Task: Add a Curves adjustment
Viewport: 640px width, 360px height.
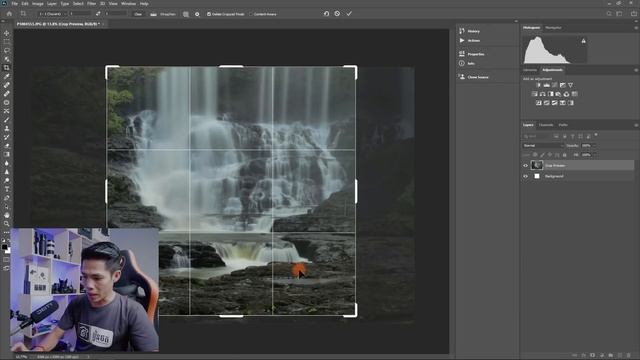Action: 554,85
